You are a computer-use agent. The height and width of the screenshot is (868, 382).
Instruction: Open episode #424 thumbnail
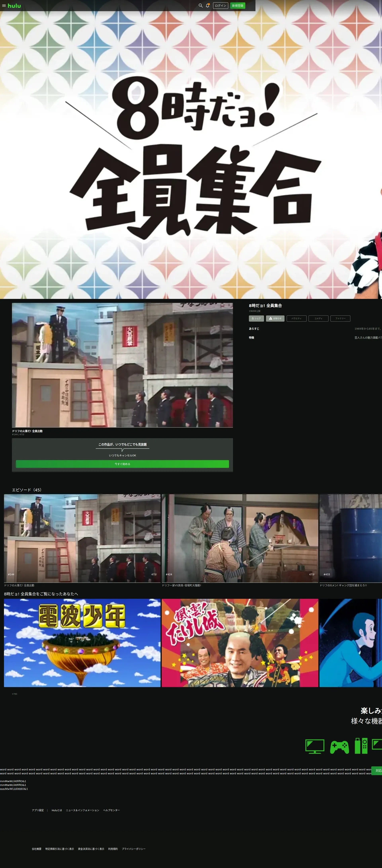coord(240,538)
